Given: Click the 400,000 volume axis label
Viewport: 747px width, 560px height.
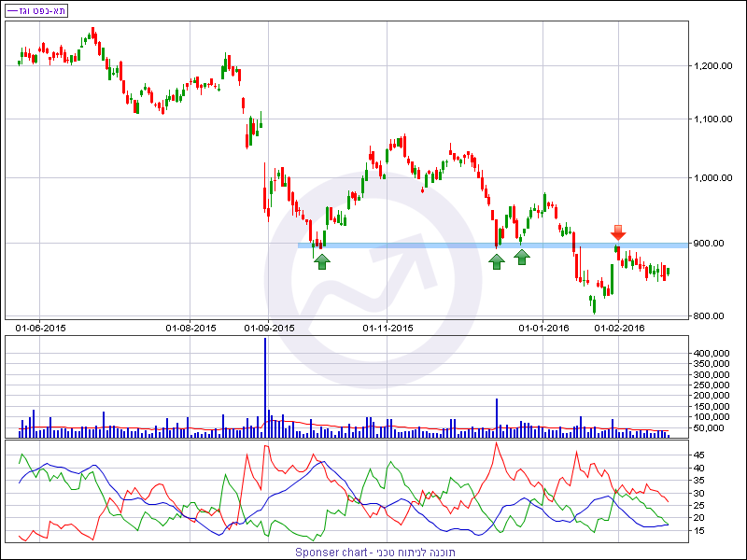Looking at the screenshot, I should [712, 353].
